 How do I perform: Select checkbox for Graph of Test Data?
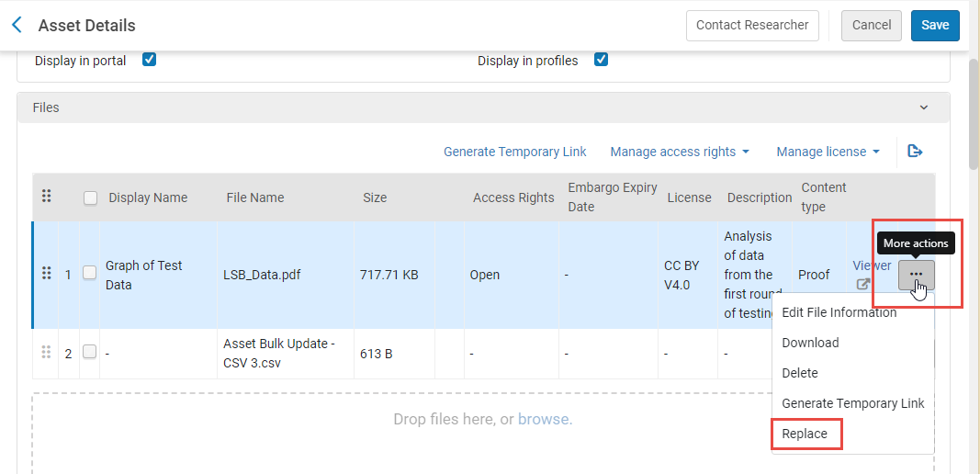pos(90,274)
